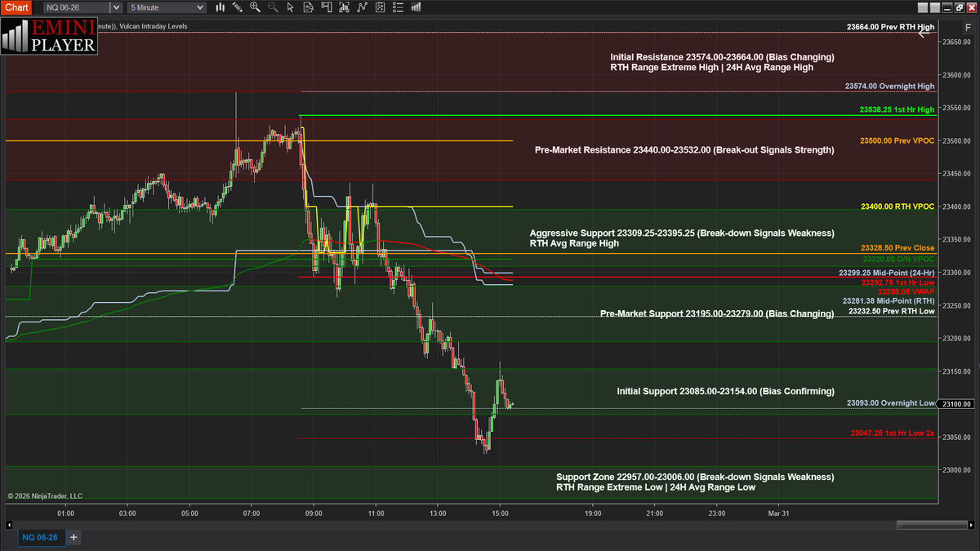Open the bar type chart style icon

(x=220, y=7)
